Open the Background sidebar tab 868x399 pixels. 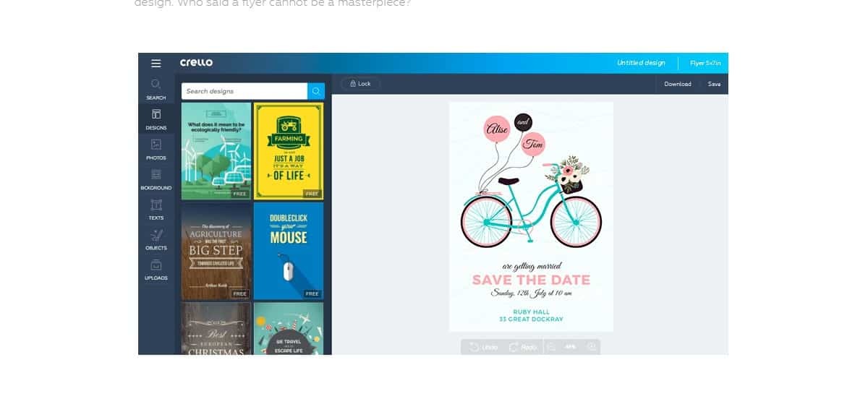coord(156,179)
